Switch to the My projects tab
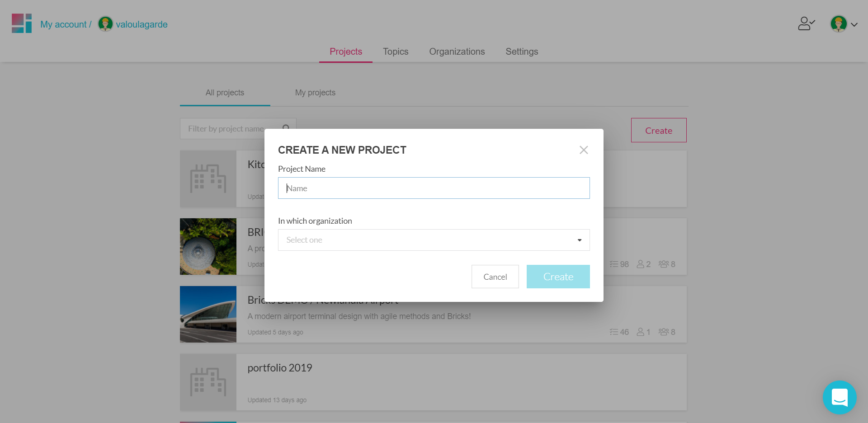Viewport: 868px width, 423px height. (315, 93)
